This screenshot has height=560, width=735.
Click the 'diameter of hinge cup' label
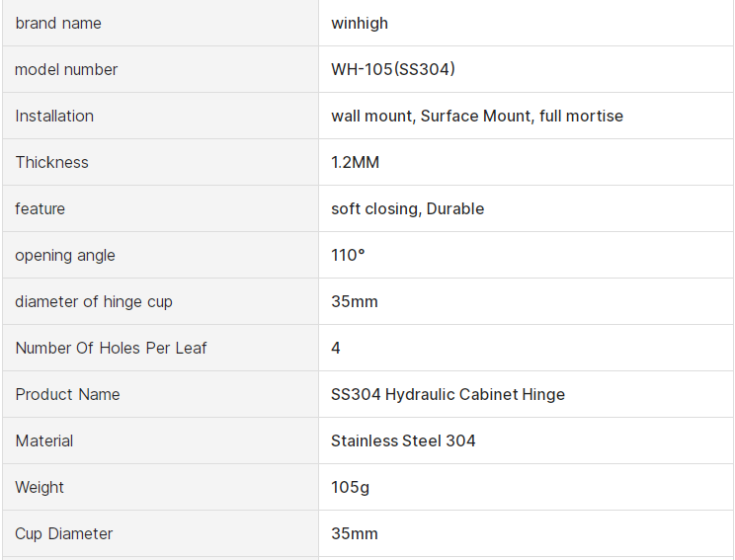(x=94, y=301)
